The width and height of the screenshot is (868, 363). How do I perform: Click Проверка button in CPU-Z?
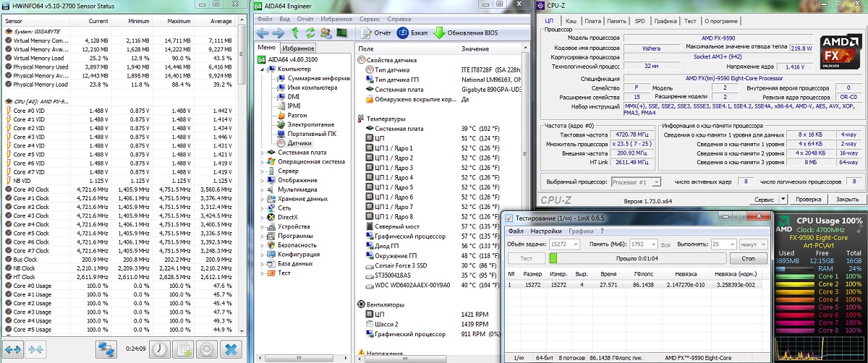click(808, 199)
